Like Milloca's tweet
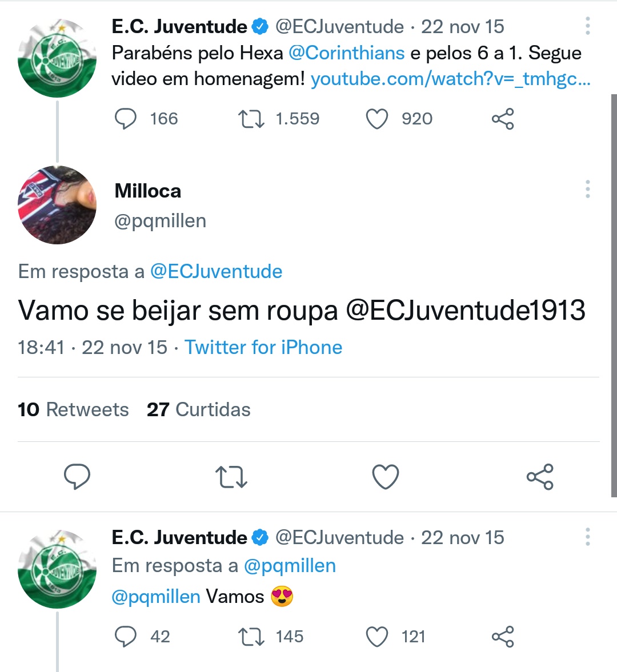Viewport: 617px width, 672px height. (x=386, y=477)
